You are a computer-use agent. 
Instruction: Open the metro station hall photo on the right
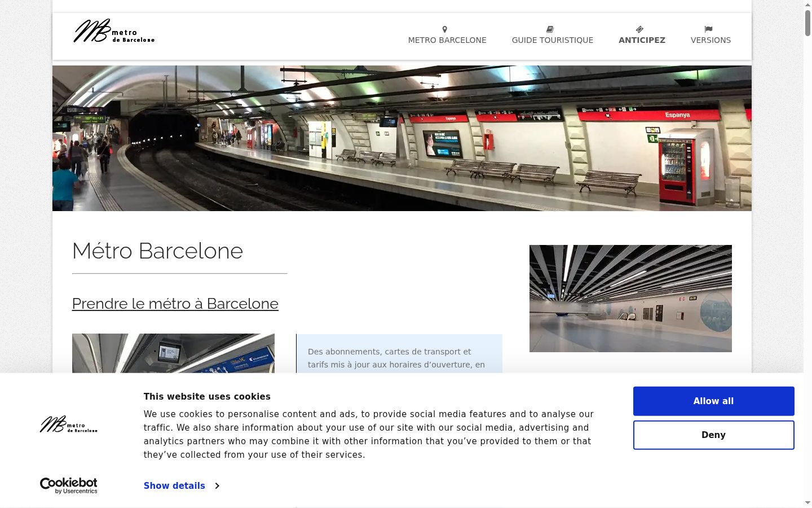pos(630,299)
